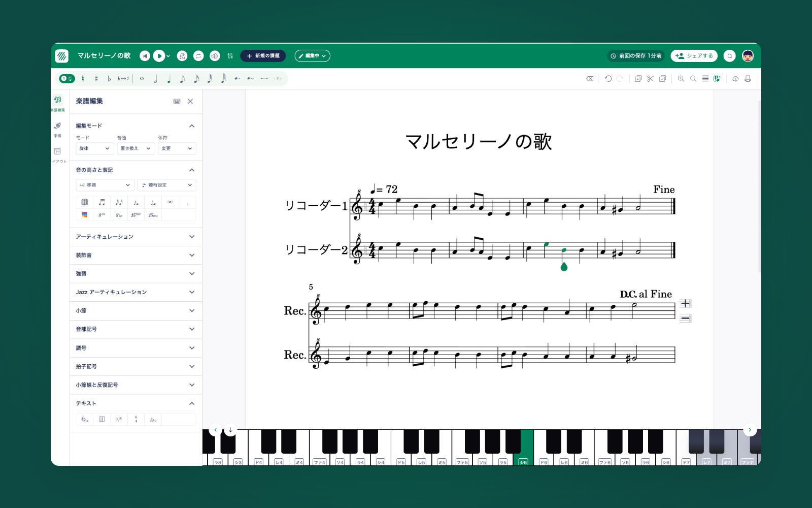
Task: Click the Flat app logo
Action: pyautogui.click(x=62, y=56)
